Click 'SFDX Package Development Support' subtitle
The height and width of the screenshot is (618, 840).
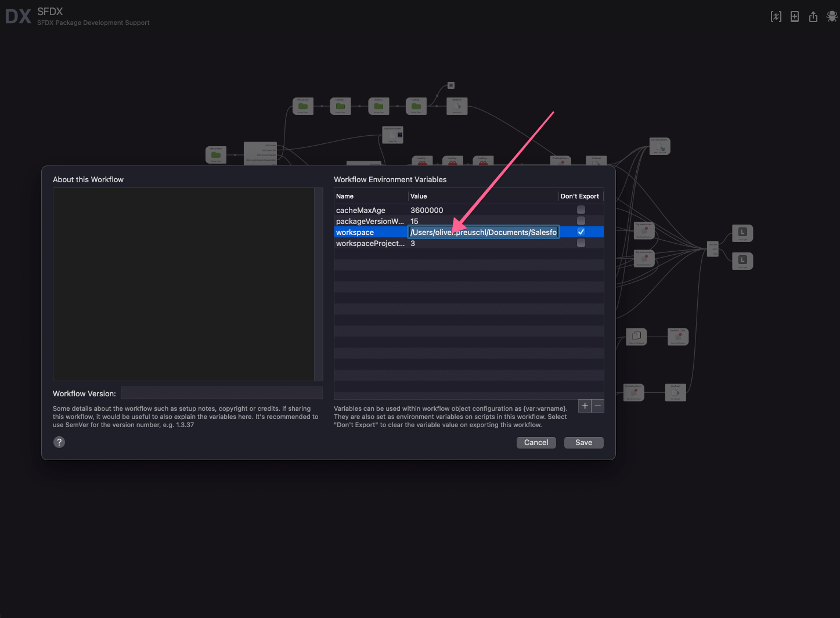tap(93, 23)
